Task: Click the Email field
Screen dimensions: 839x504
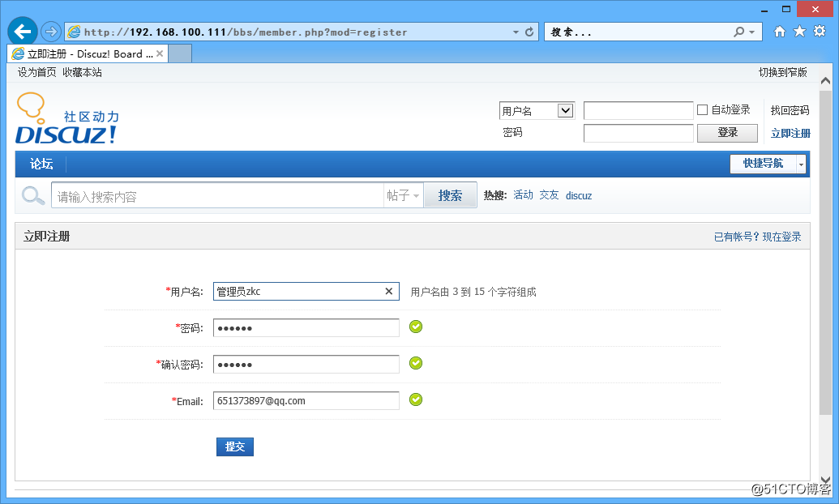Action: (x=306, y=400)
